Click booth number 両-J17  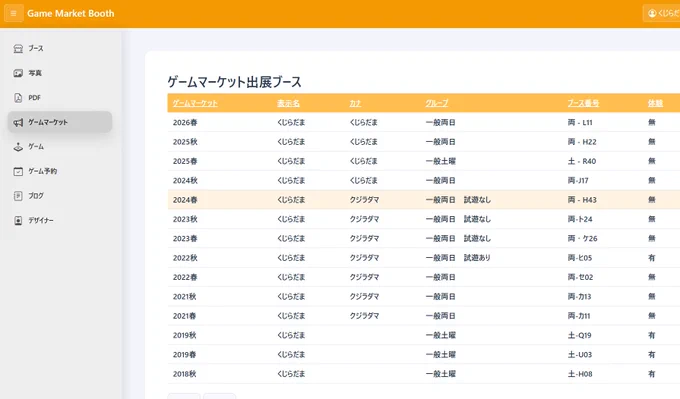[578, 180]
